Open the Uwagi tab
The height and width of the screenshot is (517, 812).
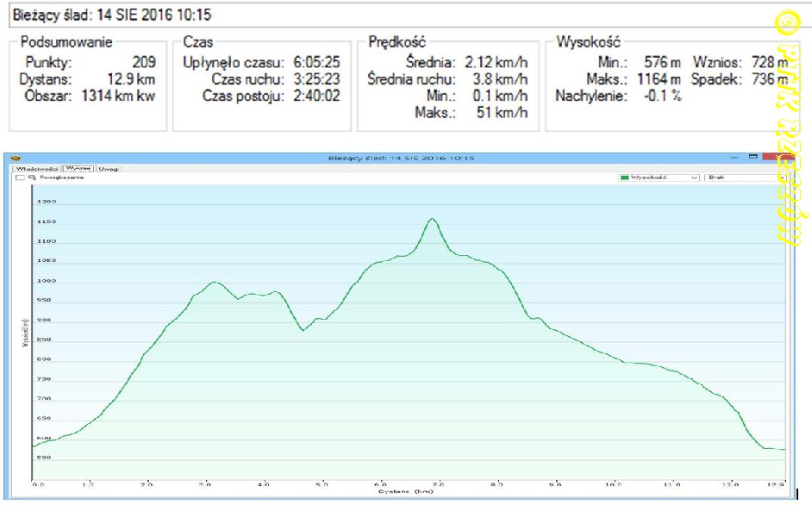pos(109,169)
